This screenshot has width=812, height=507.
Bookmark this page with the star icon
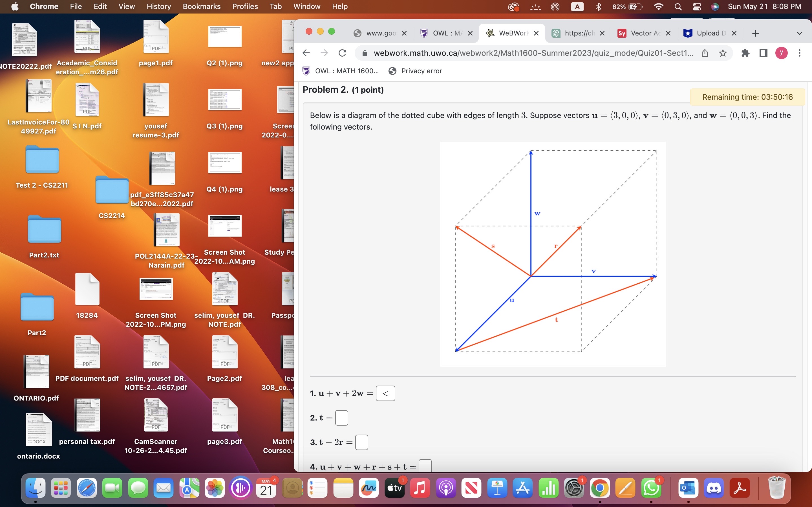[723, 53]
